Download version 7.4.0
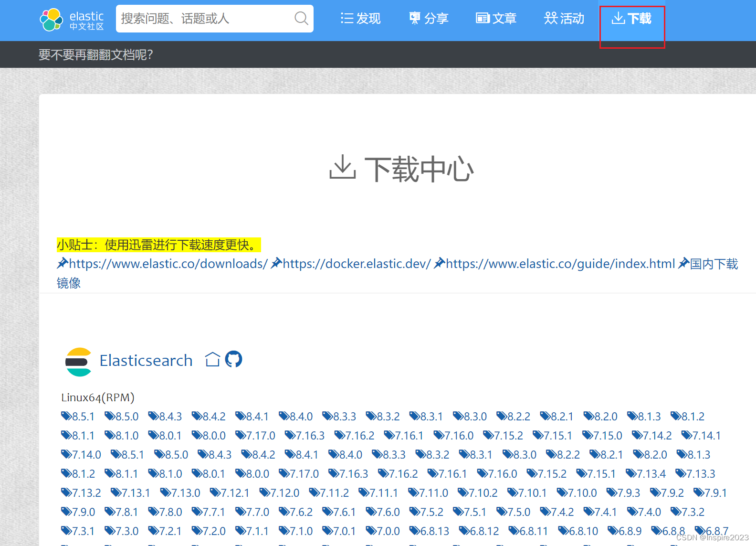Image resolution: width=756 pixels, height=546 pixels. pos(644,512)
